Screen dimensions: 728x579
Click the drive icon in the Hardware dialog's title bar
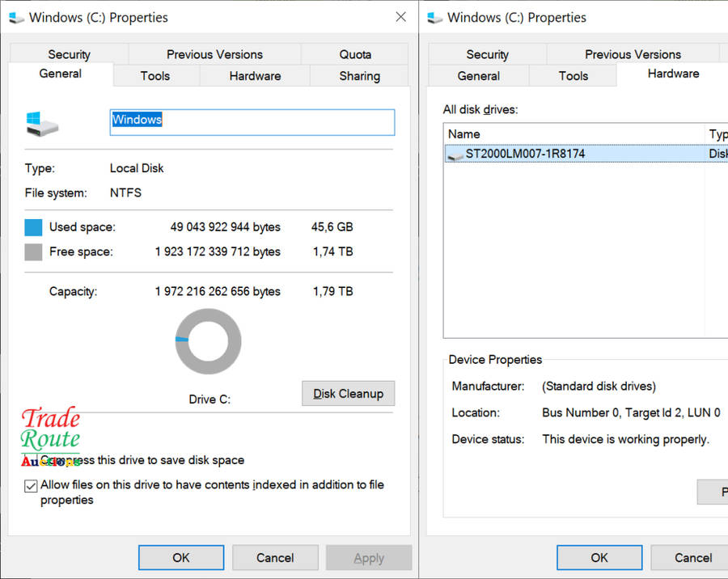click(x=434, y=18)
